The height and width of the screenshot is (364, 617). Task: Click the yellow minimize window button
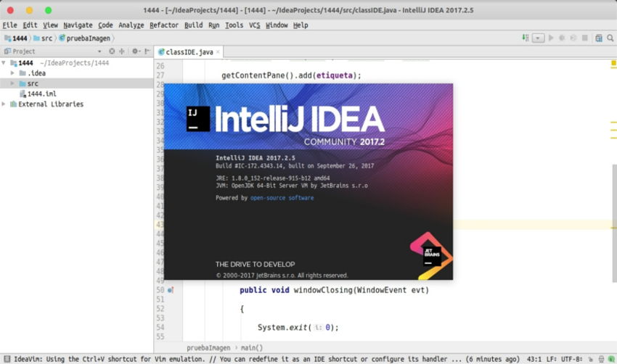tap(29, 10)
